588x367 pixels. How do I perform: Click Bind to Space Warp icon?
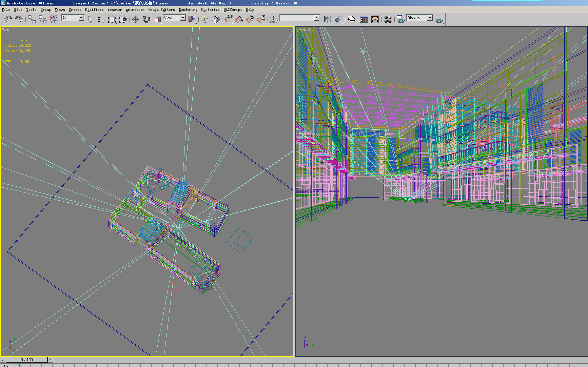pos(54,19)
